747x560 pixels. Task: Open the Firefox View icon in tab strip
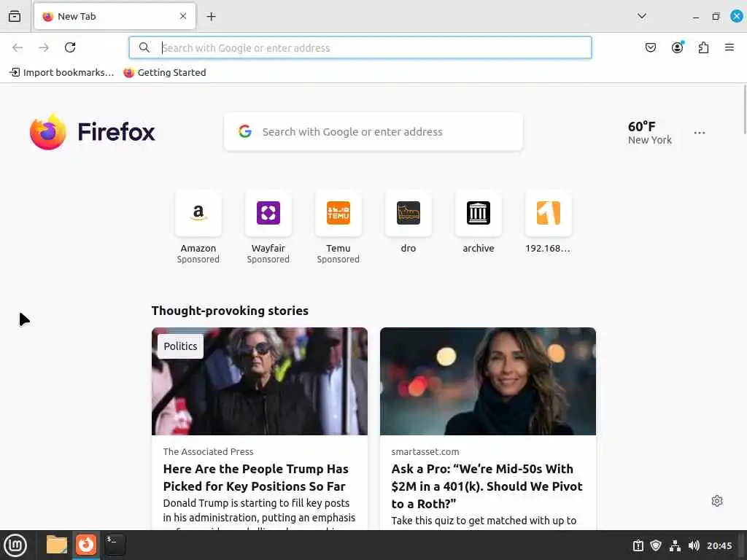click(x=15, y=16)
